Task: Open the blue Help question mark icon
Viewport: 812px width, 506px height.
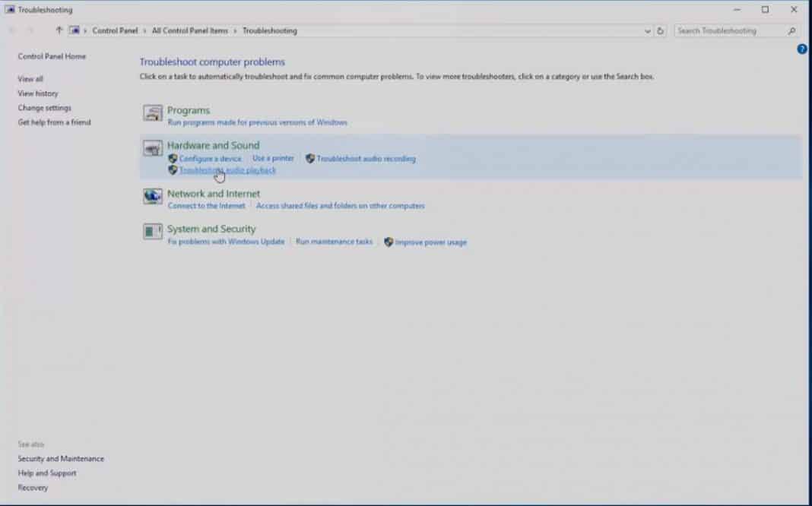Action: pos(801,49)
